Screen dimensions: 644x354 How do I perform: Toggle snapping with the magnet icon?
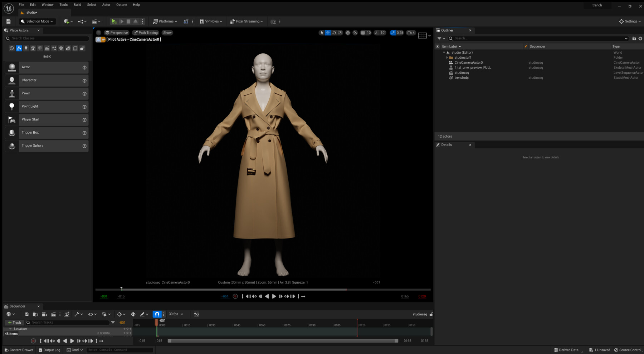[x=157, y=314]
